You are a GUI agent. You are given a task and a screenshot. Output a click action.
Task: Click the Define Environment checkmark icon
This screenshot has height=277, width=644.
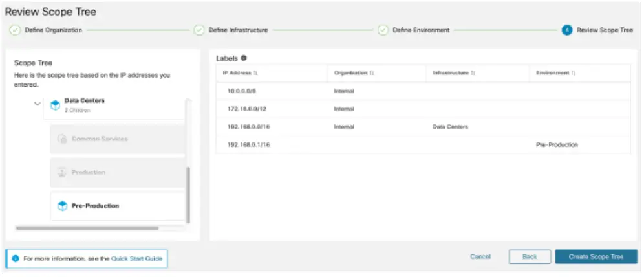pyautogui.click(x=383, y=30)
